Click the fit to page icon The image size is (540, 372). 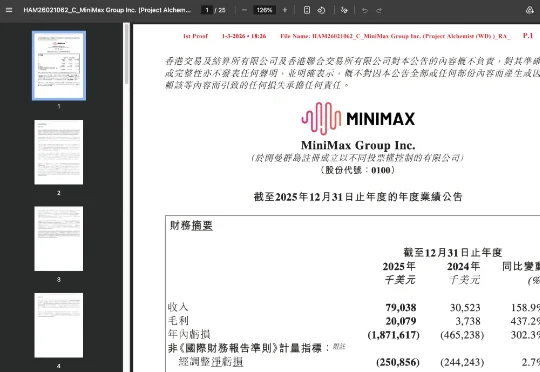307,10
